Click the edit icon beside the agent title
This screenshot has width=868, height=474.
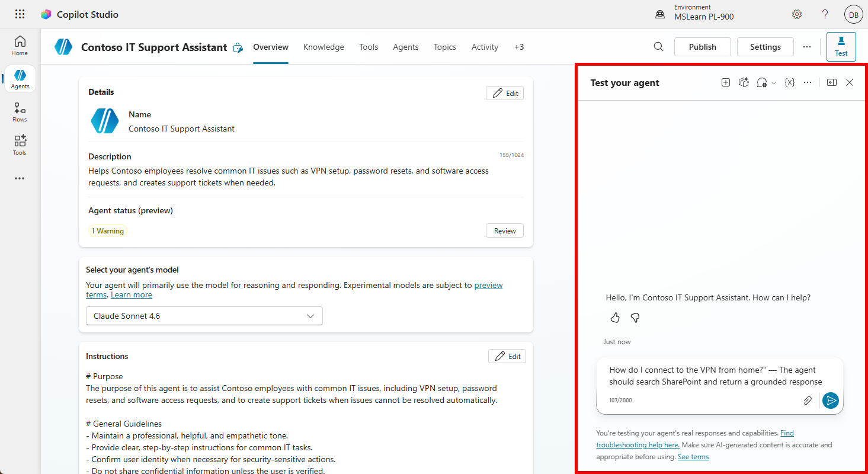click(x=238, y=47)
